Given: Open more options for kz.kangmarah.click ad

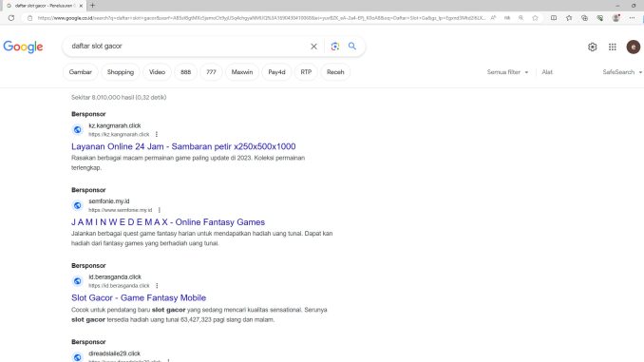Looking at the screenshot, I should pyautogui.click(x=157, y=134).
